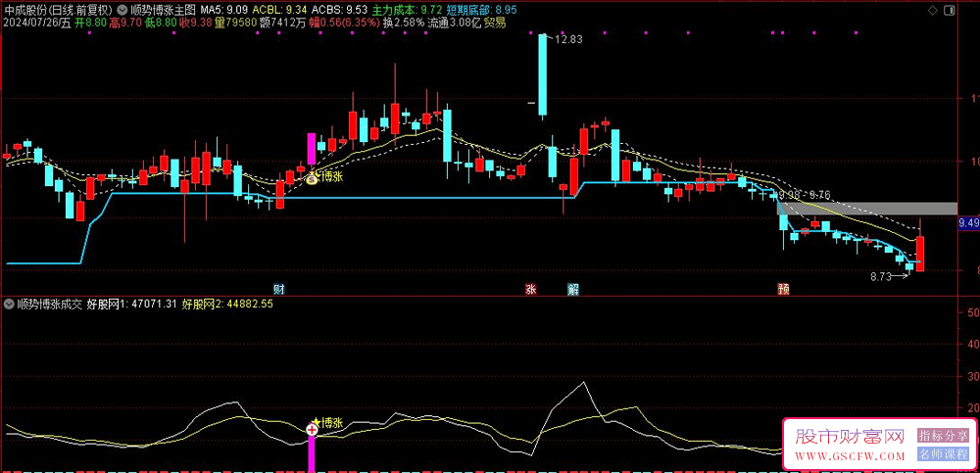Click the 中成股份(日线.前复权) title

click(57, 10)
